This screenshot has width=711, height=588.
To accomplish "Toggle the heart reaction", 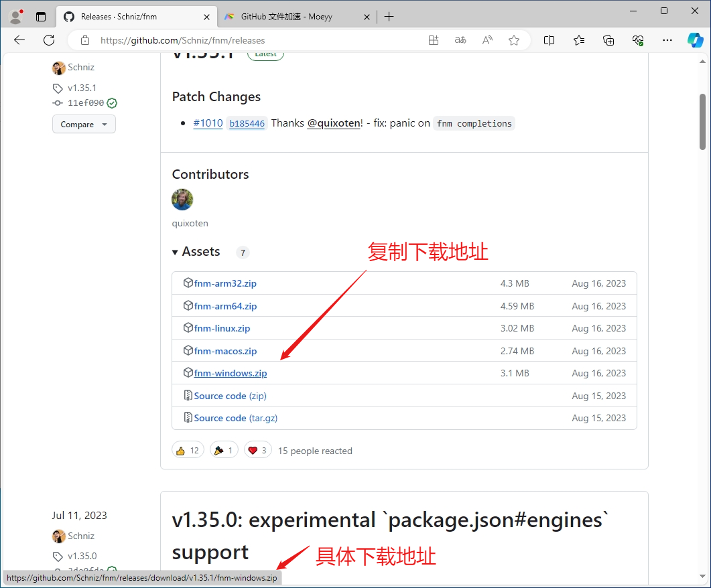I will click(257, 450).
